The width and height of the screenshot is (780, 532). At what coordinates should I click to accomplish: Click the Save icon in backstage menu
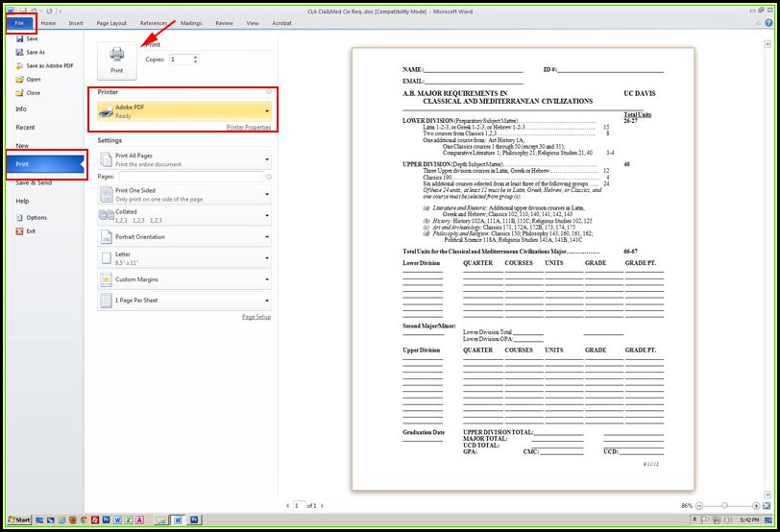pyautogui.click(x=20, y=38)
